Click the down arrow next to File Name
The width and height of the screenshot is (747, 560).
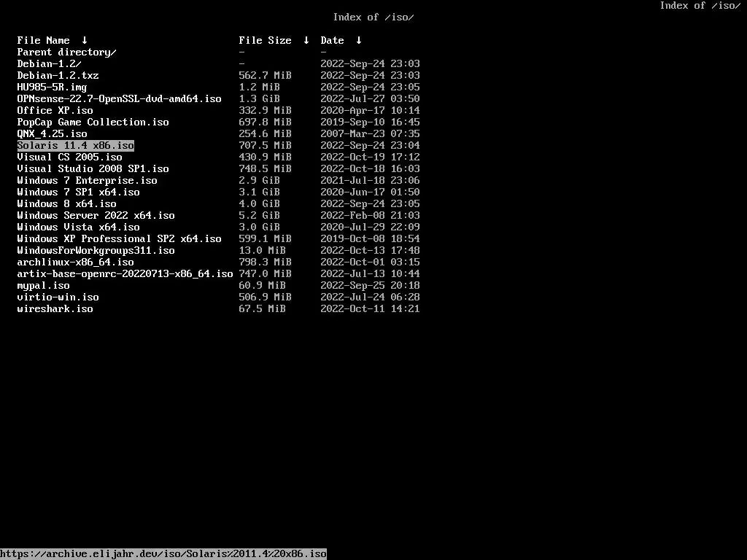pos(85,41)
